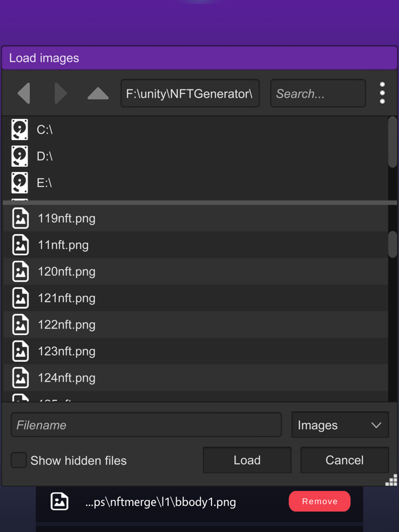This screenshot has height=532, width=399.
Task: Expand the file format filter chevron
Action: [x=376, y=424]
